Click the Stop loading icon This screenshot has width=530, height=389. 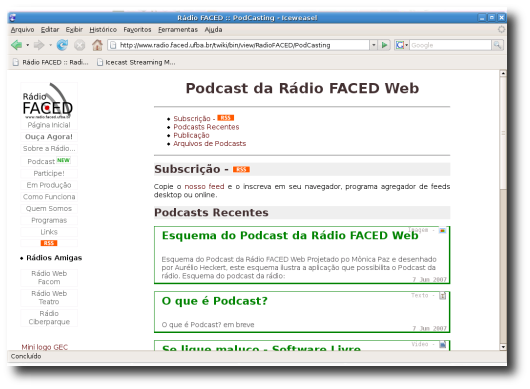(79, 45)
